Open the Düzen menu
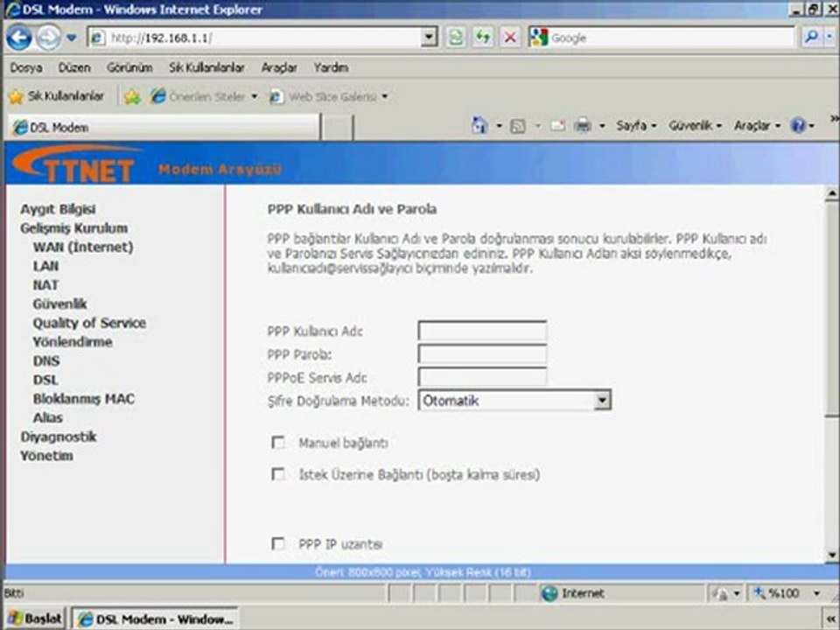Viewport: 840px width, 630px height. pos(74,67)
